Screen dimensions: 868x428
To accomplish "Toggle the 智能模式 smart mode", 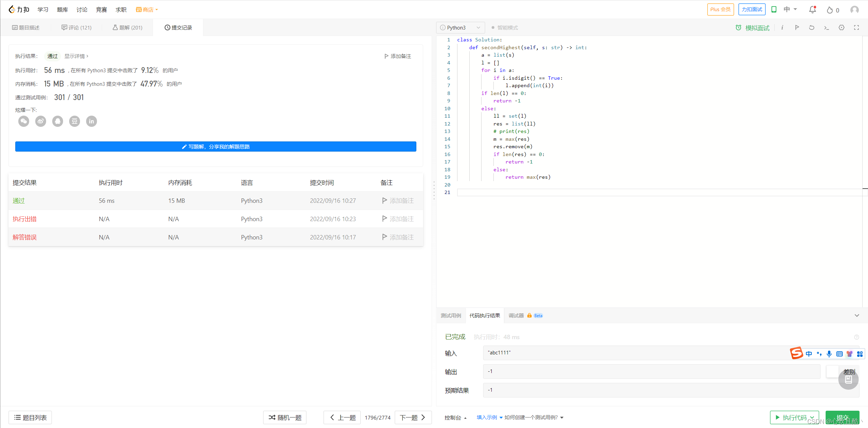I will (505, 27).
